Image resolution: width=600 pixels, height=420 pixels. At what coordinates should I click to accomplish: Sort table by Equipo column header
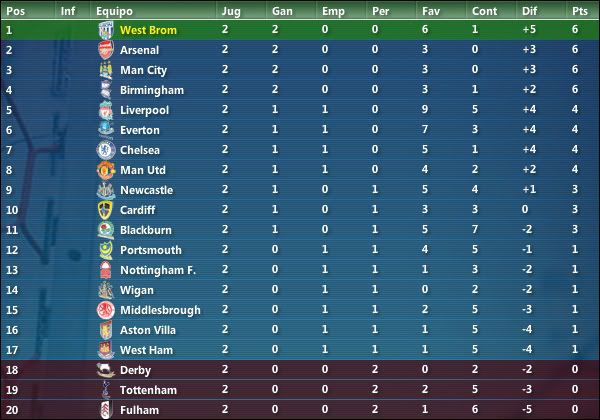114,11
